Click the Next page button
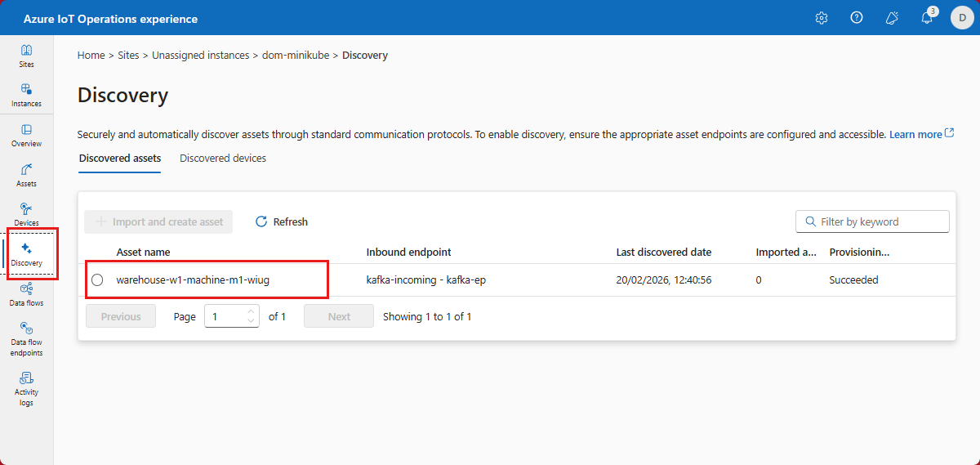 (339, 316)
